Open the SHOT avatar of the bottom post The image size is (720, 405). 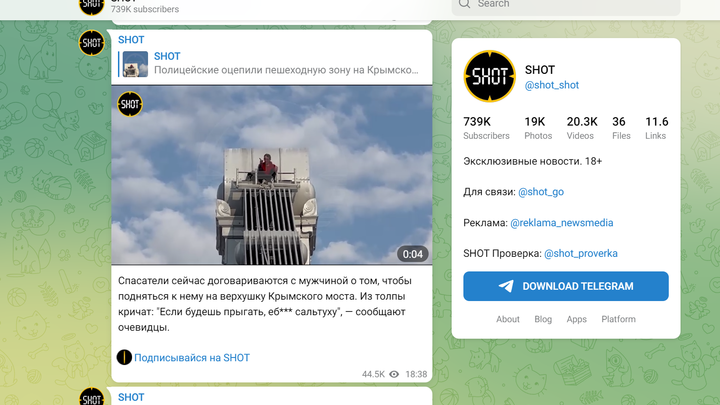(91, 397)
